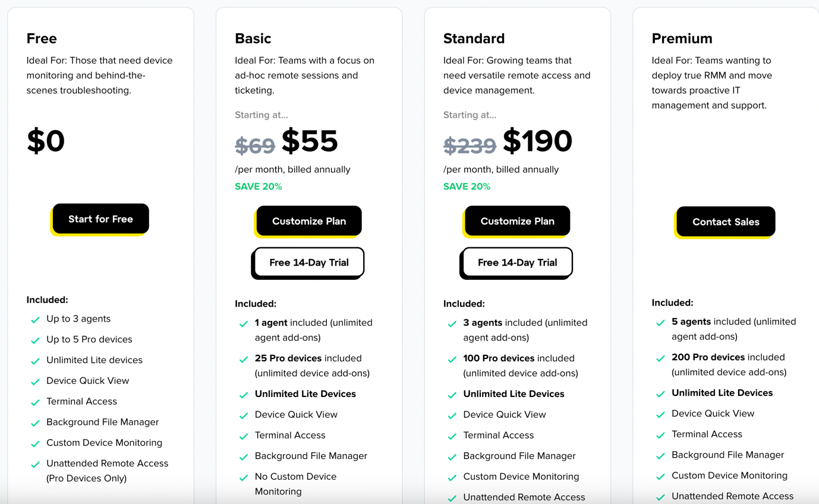Start the Free 14-Day Trial for Standard
Screen dimensions: 819x504
pos(516,262)
